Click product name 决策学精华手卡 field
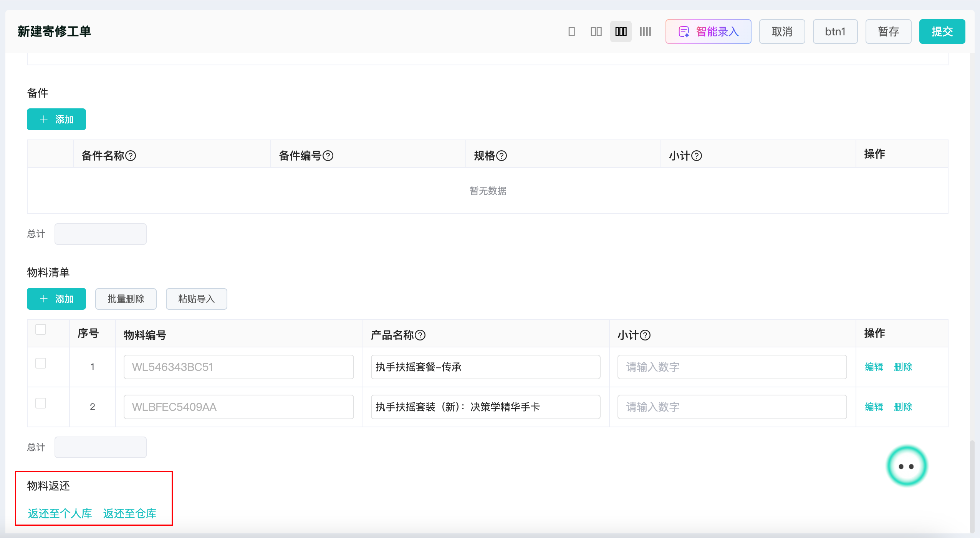 tap(486, 407)
